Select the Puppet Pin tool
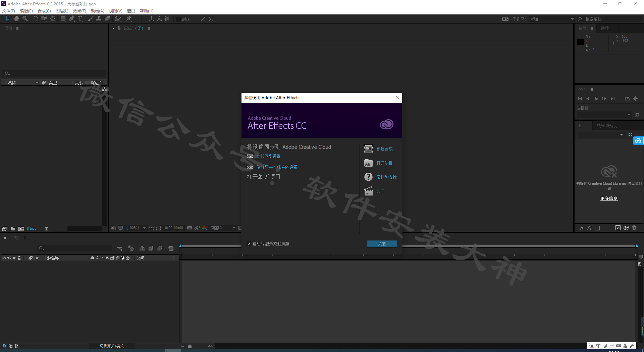The image size is (644, 352). point(129,19)
